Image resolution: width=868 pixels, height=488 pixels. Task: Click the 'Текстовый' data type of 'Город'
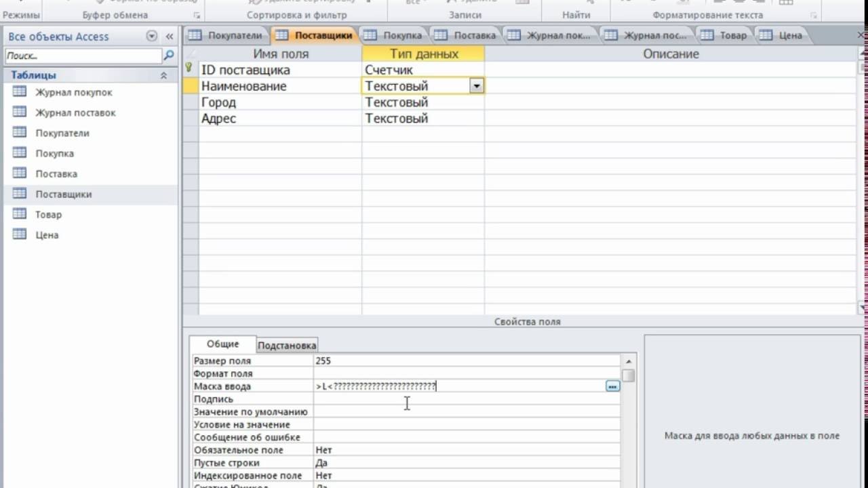click(423, 102)
